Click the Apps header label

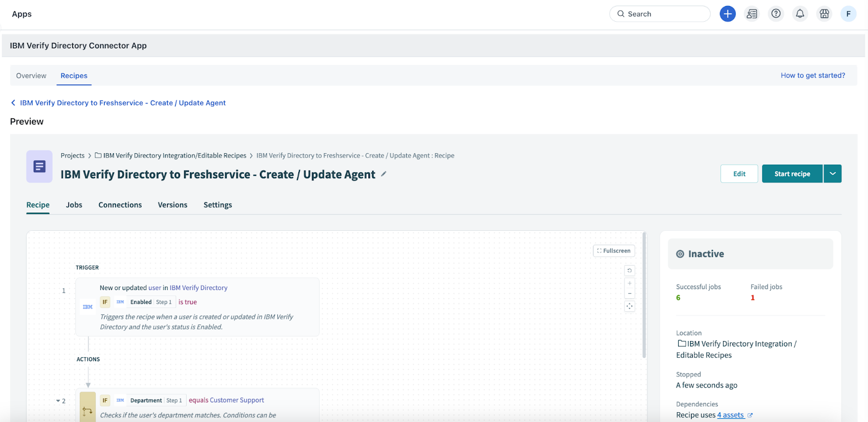tap(22, 14)
